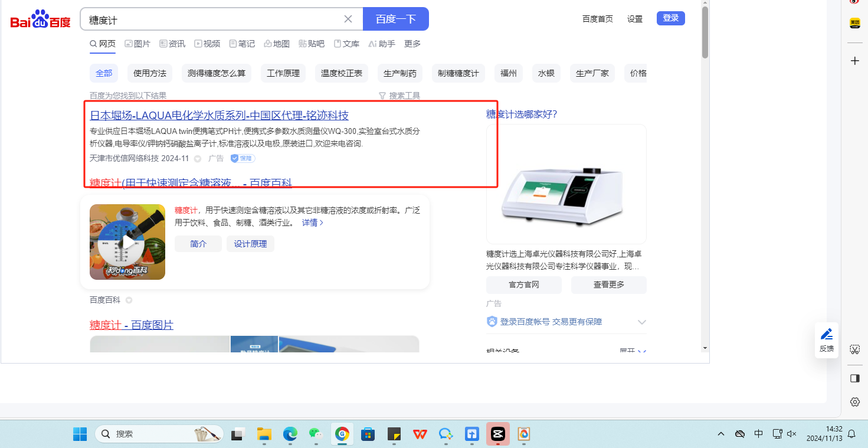Toggle the browser sidebar panel icon
Viewport: 868px width, 448px height.
854,378
